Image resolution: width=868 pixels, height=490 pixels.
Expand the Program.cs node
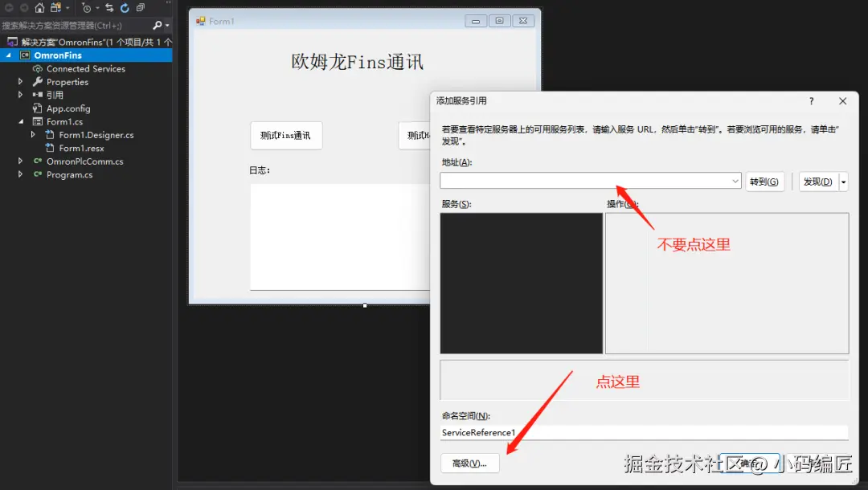pyautogui.click(x=20, y=175)
